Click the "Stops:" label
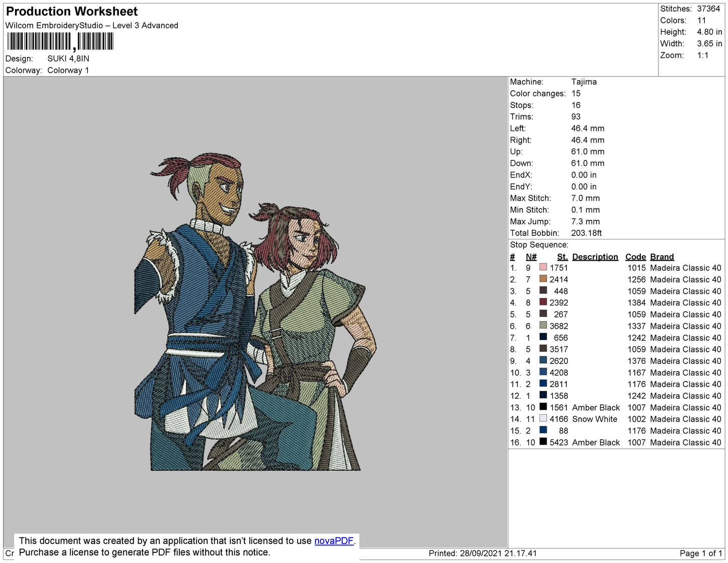 (521, 105)
